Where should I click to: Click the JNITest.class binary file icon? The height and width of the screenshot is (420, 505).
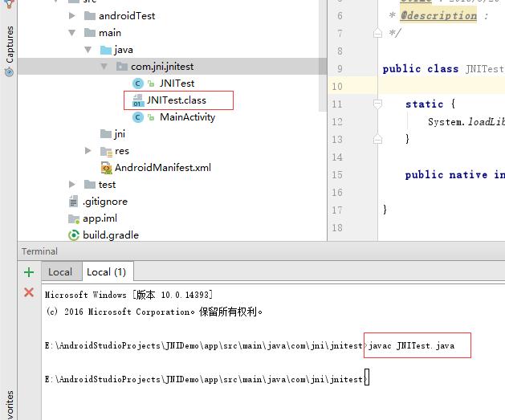coord(138,100)
